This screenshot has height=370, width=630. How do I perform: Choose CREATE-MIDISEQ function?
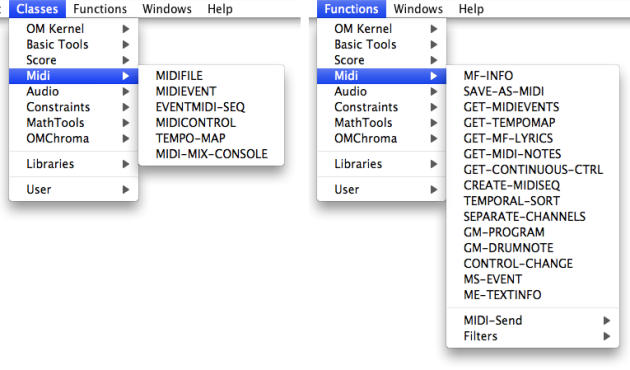pyautogui.click(x=533, y=185)
